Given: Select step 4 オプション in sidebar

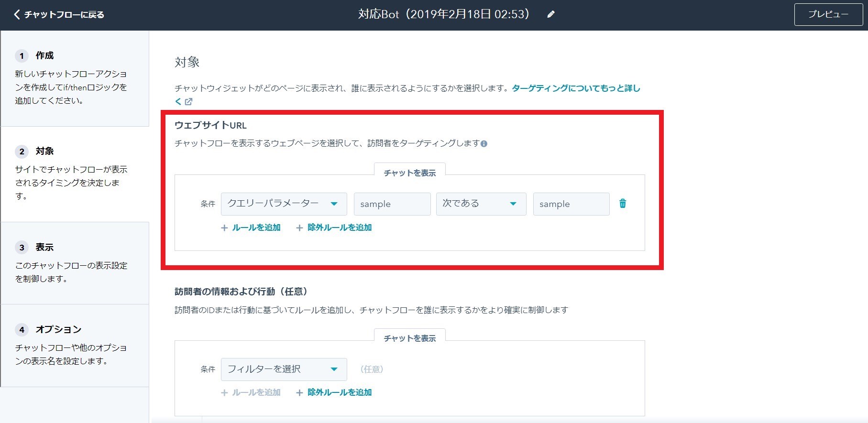Looking at the screenshot, I should pos(75,346).
